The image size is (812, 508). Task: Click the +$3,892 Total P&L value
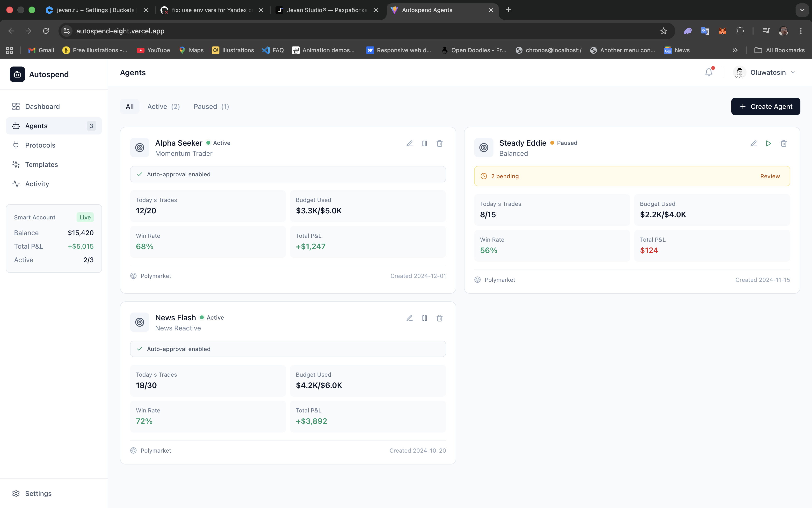click(x=311, y=421)
